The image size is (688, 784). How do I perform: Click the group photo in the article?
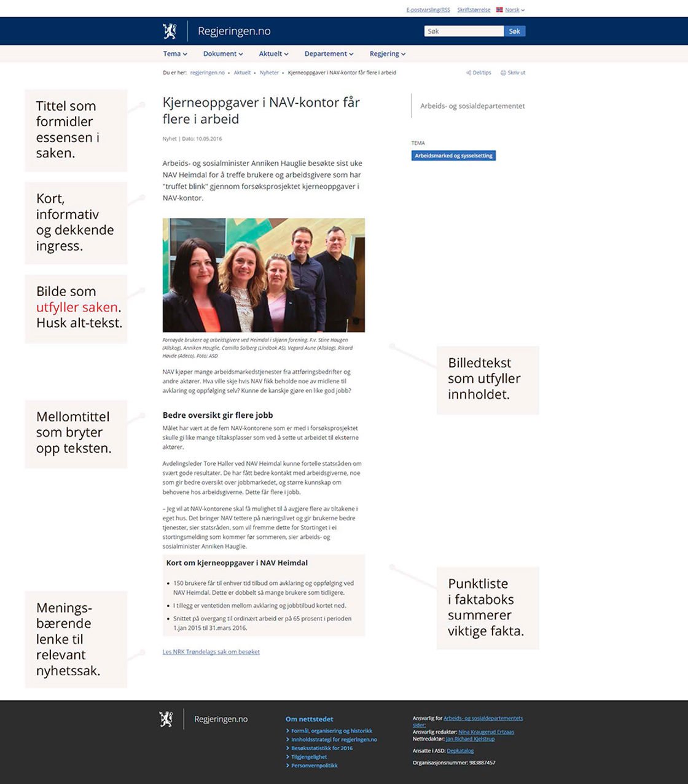[x=264, y=275]
